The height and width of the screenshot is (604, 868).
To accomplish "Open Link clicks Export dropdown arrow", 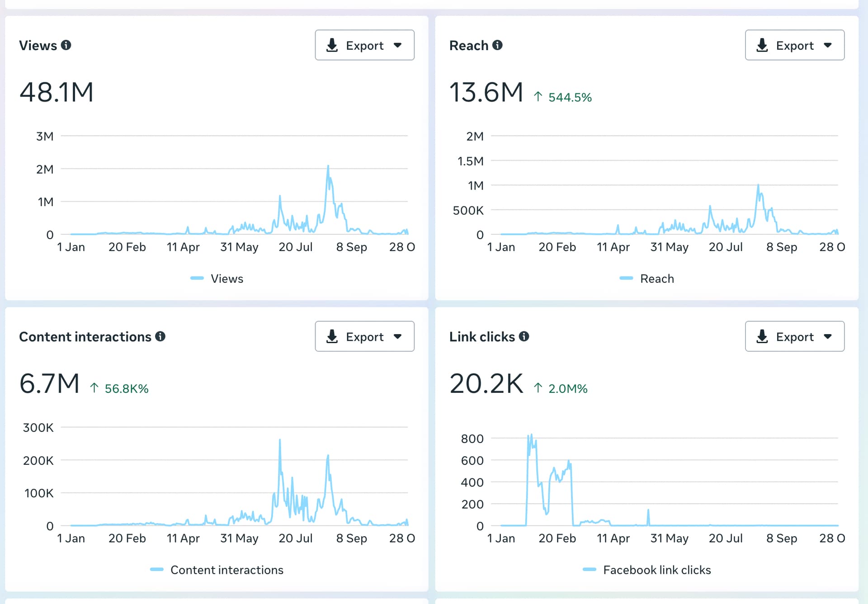I will click(828, 336).
